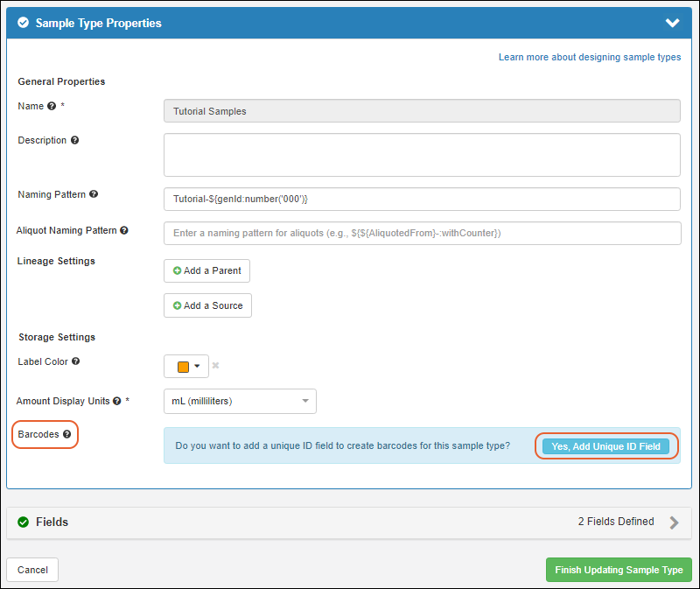Click the Barcodes help icon

67,434
